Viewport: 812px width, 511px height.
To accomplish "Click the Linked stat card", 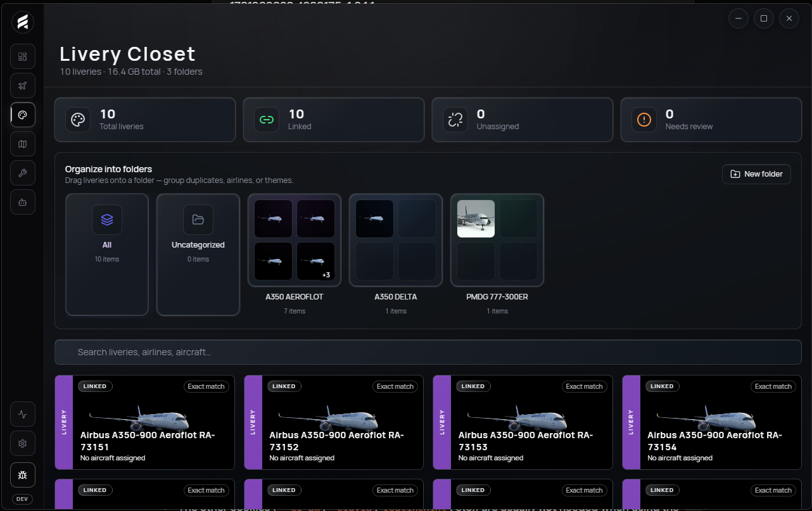I will click(x=334, y=120).
